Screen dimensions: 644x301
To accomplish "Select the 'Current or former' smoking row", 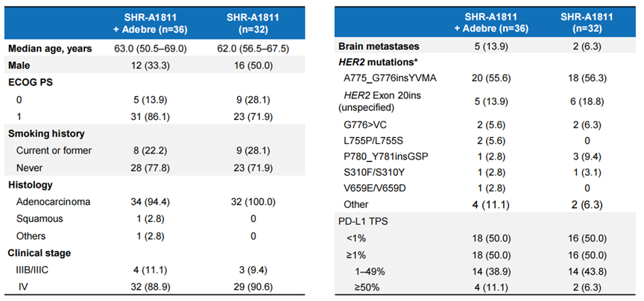I will click(57, 150).
